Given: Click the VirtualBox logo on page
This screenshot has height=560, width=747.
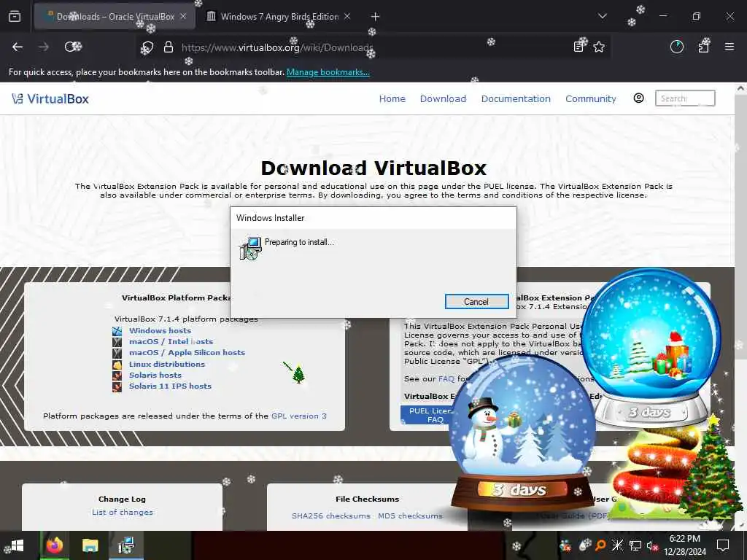Looking at the screenshot, I should [50, 98].
